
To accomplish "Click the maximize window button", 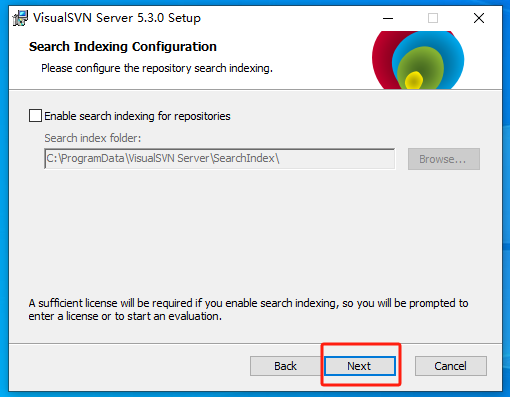I will [x=433, y=18].
